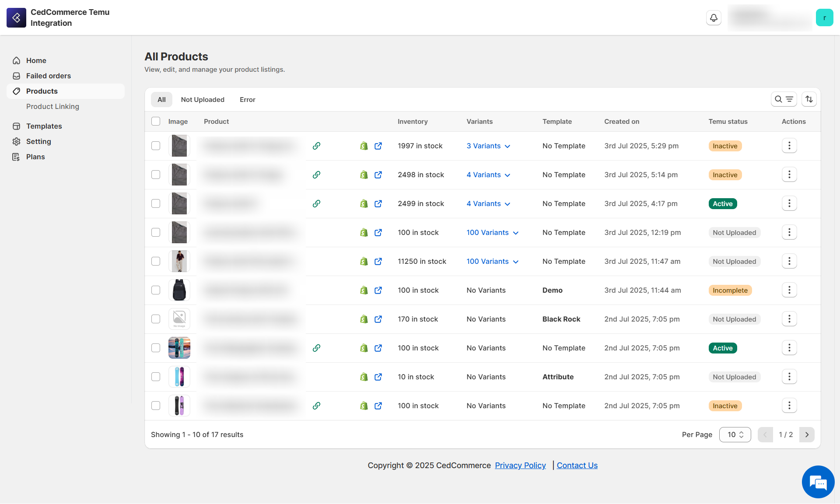The image size is (840, 504).
Task: Select checkbox for 11250 in stock product
Action: click(x=156, y=261)
